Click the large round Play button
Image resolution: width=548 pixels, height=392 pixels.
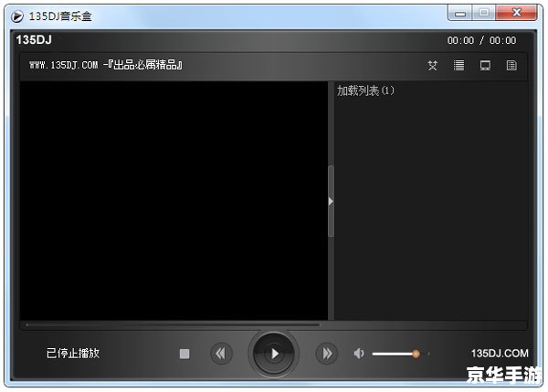pyautogui.click(x=274, y=354)
